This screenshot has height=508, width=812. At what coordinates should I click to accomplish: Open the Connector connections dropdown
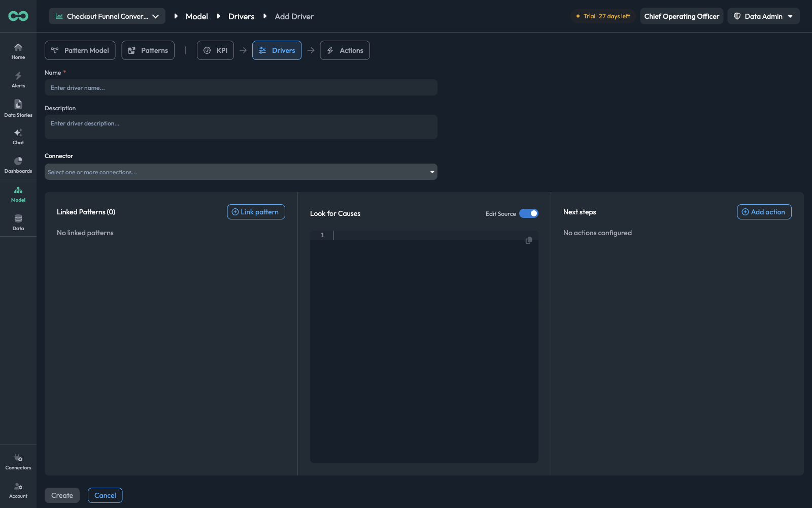241,172
